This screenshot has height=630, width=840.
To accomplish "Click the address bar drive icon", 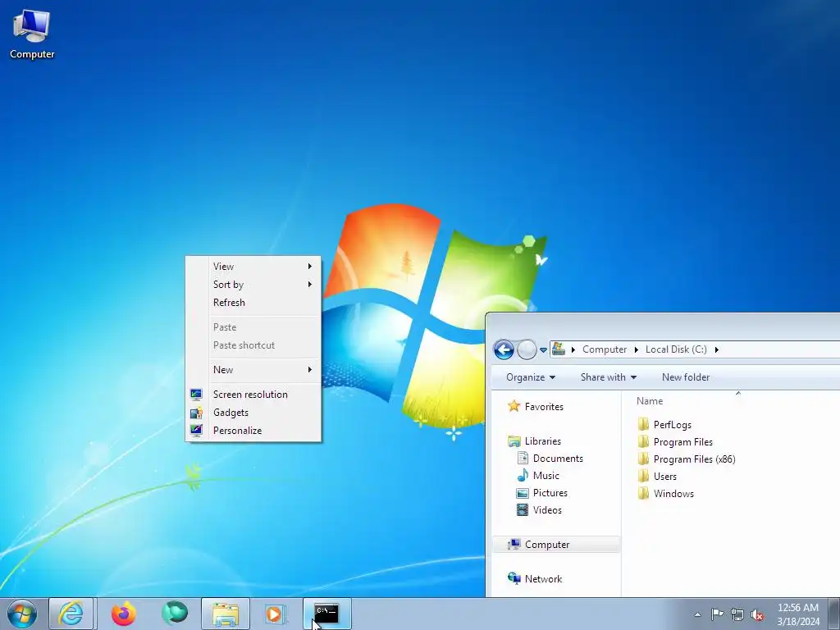I will click(558, 349).
